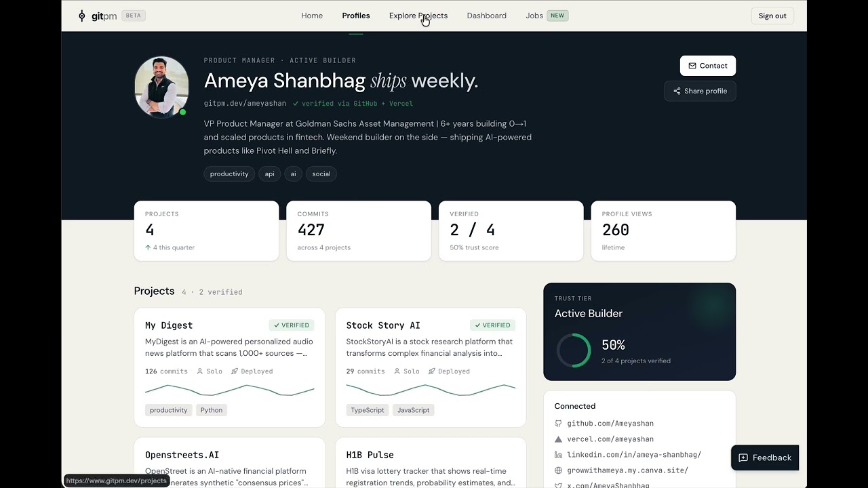Click the verified via GitHub checkmark icon
868x488 pixels.
296,104
